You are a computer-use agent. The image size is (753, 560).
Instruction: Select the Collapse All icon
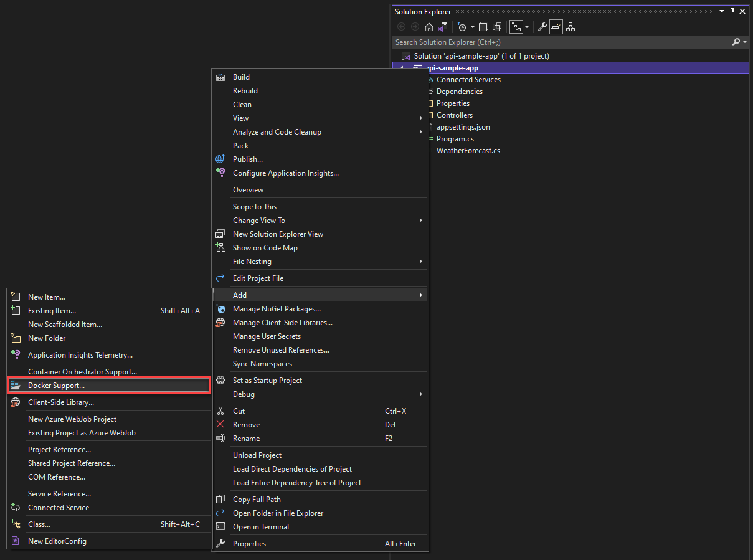coord(484,27)
